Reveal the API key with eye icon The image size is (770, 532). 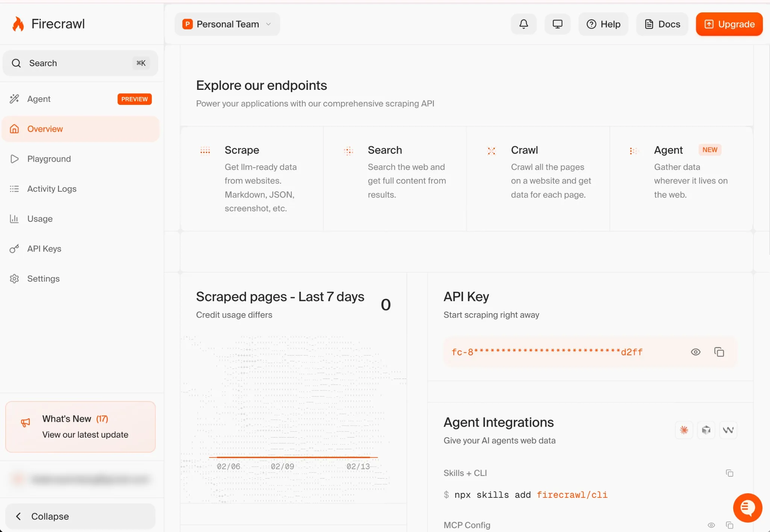point(696,352)
